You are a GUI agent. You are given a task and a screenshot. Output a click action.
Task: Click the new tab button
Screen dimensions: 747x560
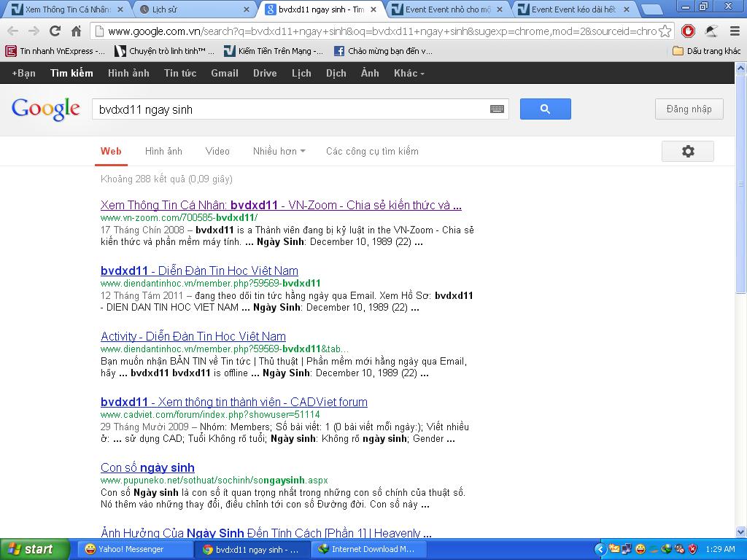[651, 9]
